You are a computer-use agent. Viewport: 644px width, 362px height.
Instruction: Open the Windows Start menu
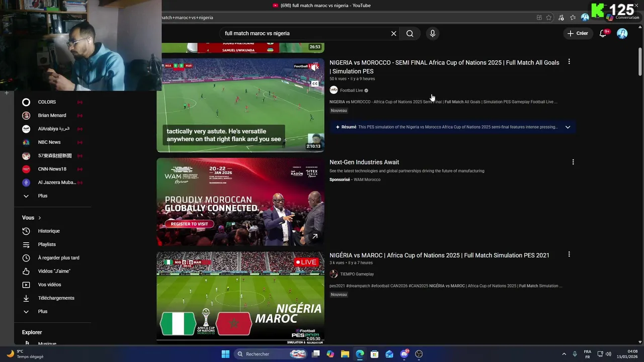click(x=225, y=354)
